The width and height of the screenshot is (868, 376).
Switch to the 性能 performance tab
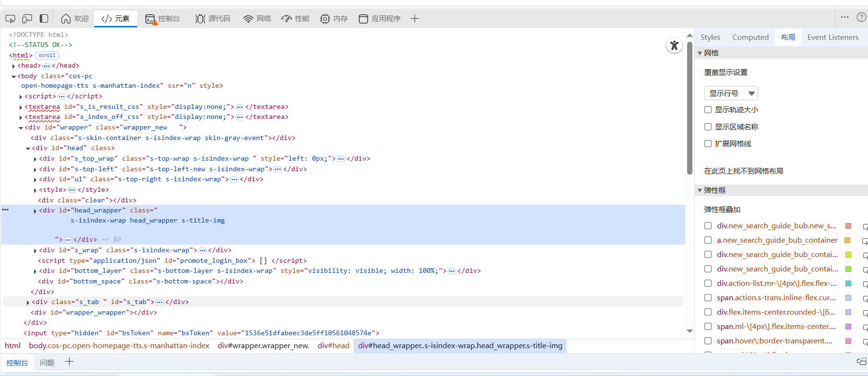coord(296,19)
